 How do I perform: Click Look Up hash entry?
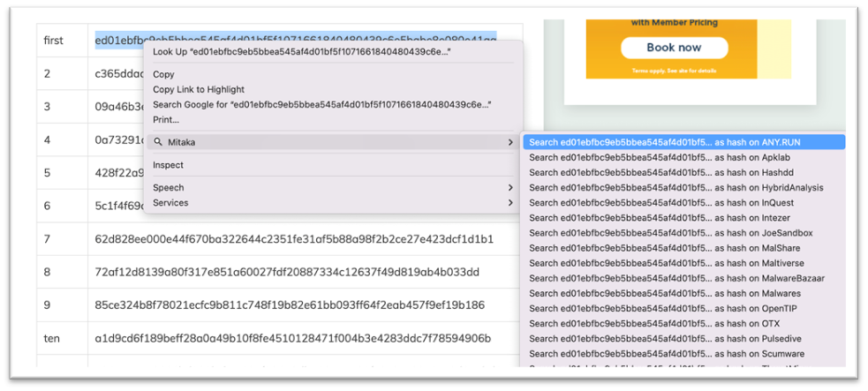click(x=301, y=52)
